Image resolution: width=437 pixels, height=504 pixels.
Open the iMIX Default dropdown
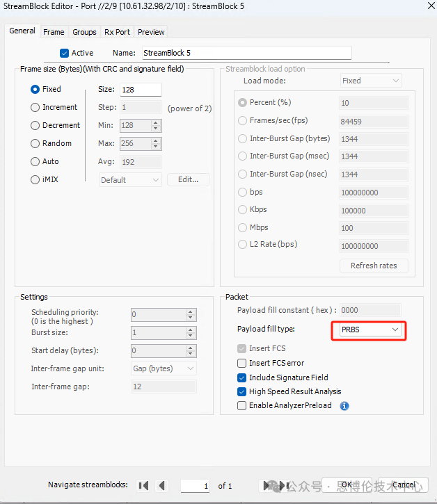(129, 179)
